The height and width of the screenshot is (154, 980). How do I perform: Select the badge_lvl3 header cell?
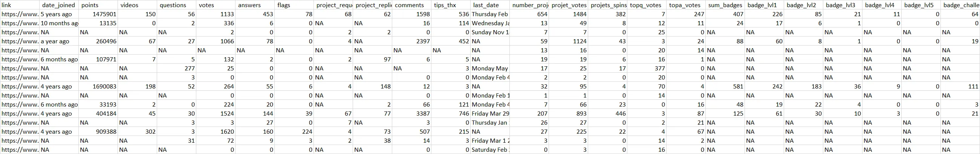(842, 5)
